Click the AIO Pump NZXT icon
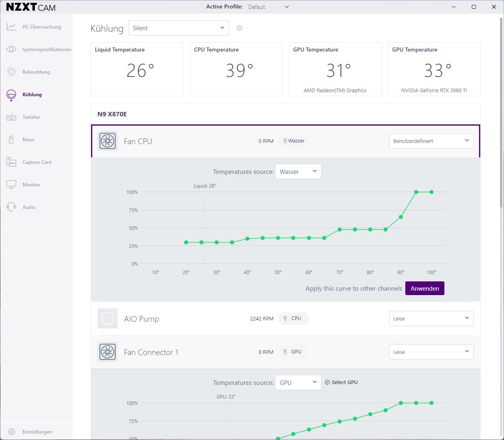Screen dimensions: 504x440 [108, 318]
